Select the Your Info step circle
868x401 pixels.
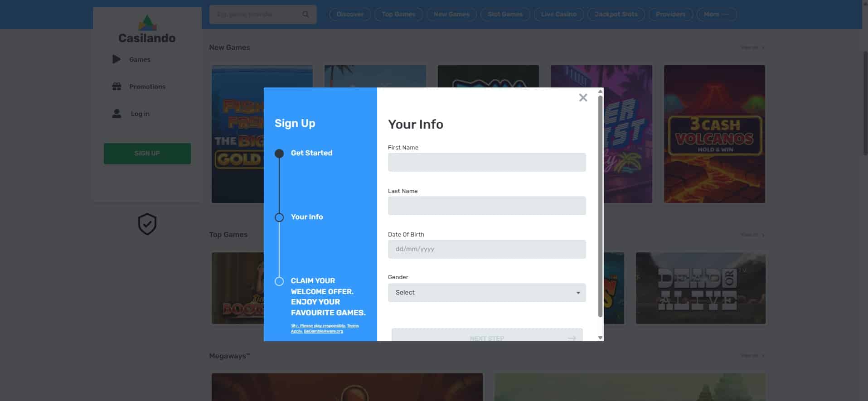tap(279, 217)
